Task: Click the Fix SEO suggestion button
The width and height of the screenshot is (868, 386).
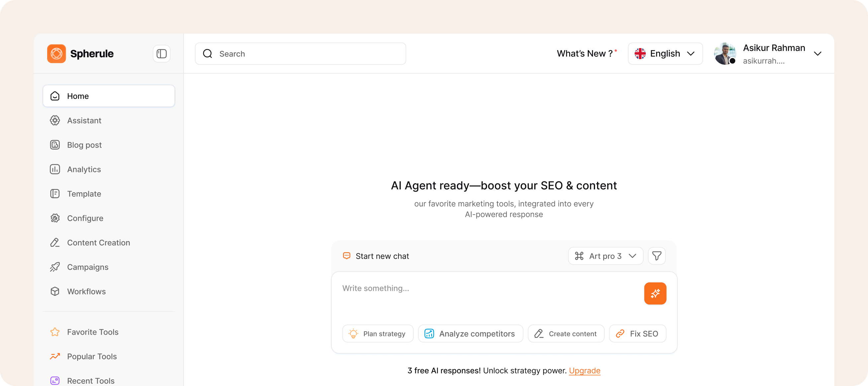Action: click(637, 333)
